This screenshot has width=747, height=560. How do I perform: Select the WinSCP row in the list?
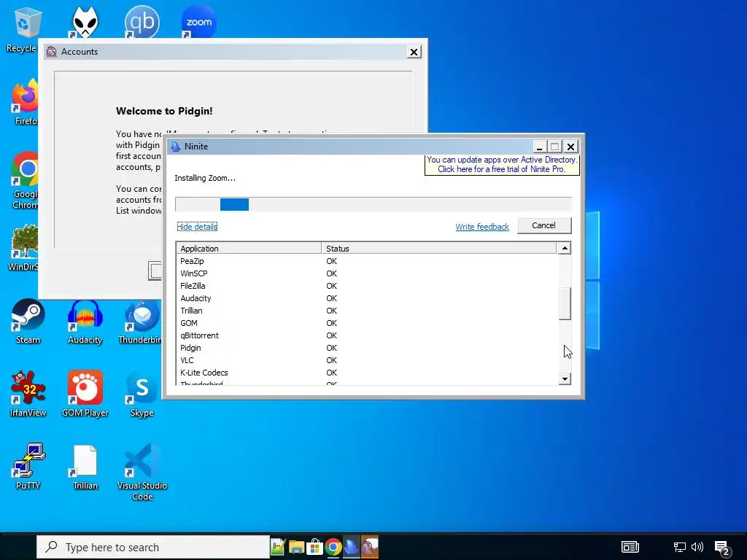367,273
